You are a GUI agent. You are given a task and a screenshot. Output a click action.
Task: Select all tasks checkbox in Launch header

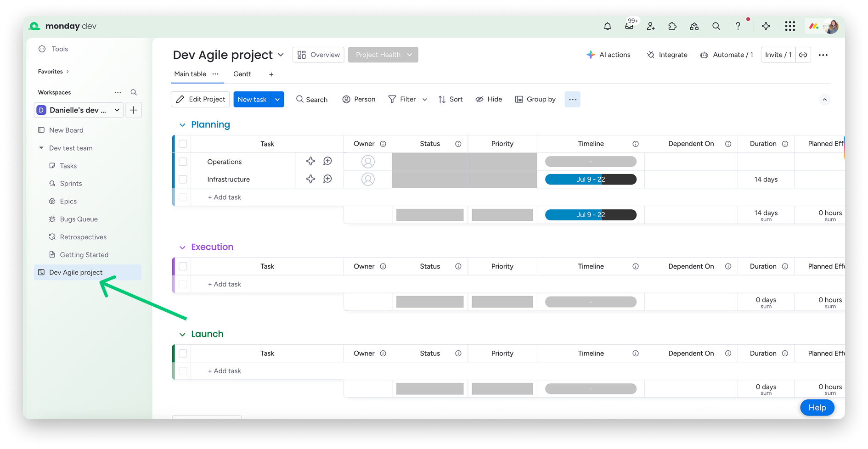(x=183, y=353)
